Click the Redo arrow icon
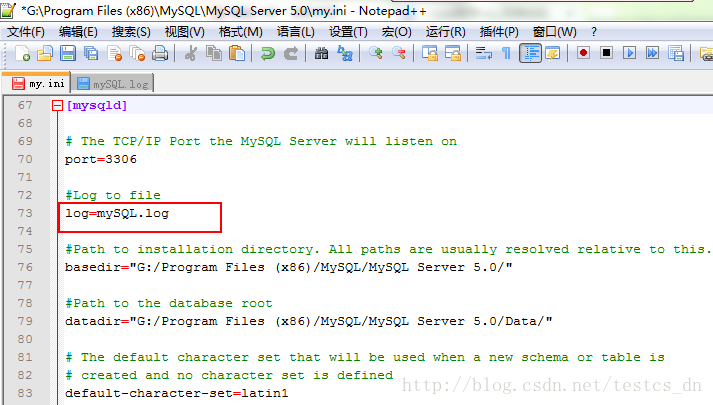Image resolution: width=713 pixels, height=405 pixels. point(291,53)
